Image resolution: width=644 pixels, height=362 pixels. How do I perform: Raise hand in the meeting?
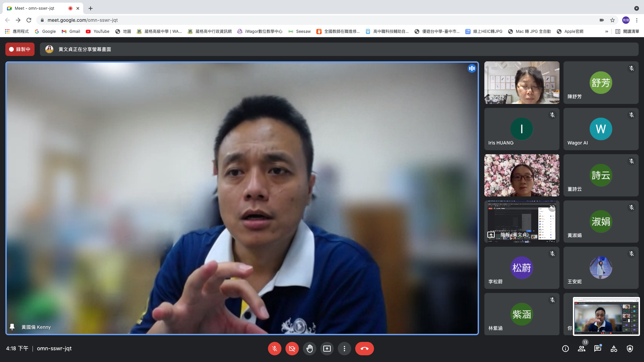point(309,349)
